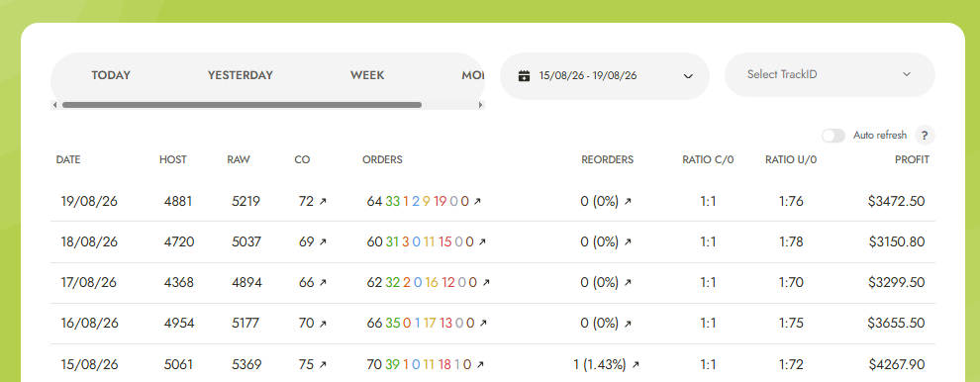Open CO details arrow for 16/08/26

tap(323, 324)
